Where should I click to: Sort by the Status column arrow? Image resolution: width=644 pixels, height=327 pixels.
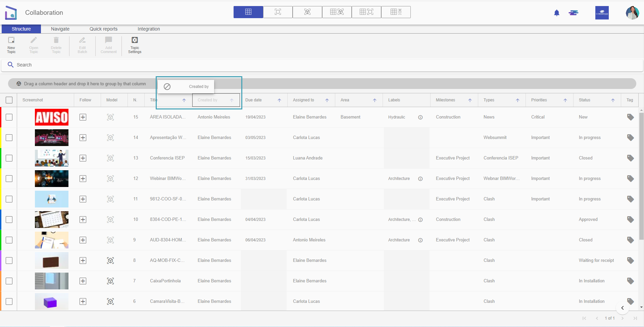click(613, 100)
